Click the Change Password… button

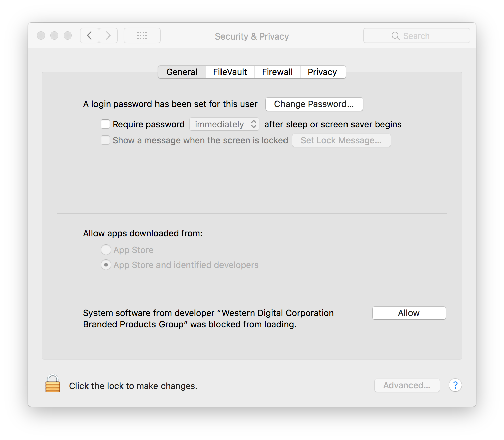tap(314, 104)
